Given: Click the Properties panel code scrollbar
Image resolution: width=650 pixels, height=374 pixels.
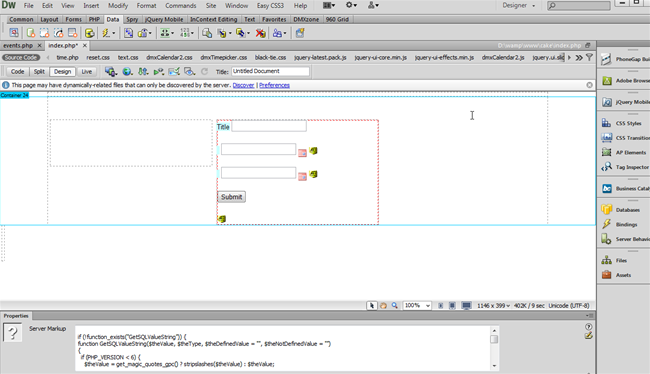Looking at the screenshot, I should pos(494,347).
